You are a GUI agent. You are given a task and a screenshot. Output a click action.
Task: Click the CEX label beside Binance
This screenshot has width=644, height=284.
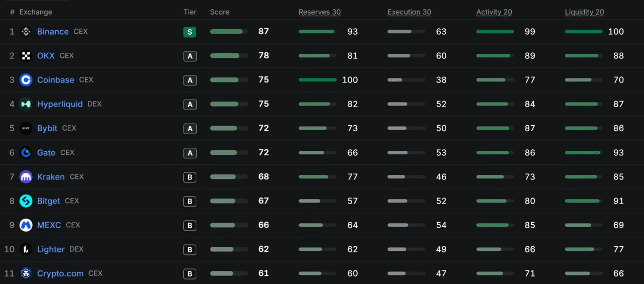80,32
